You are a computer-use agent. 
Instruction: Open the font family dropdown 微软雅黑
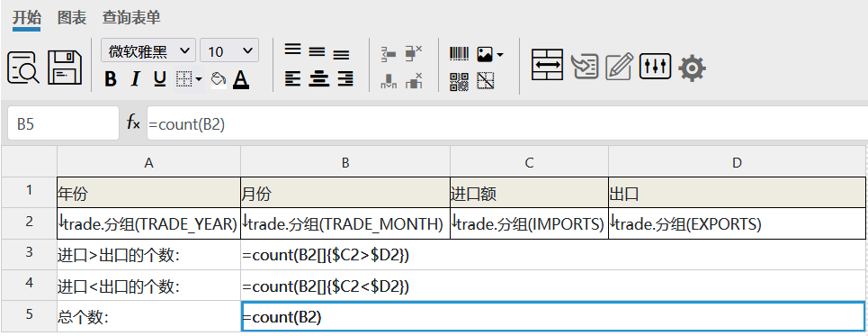(x=148, y=51)
